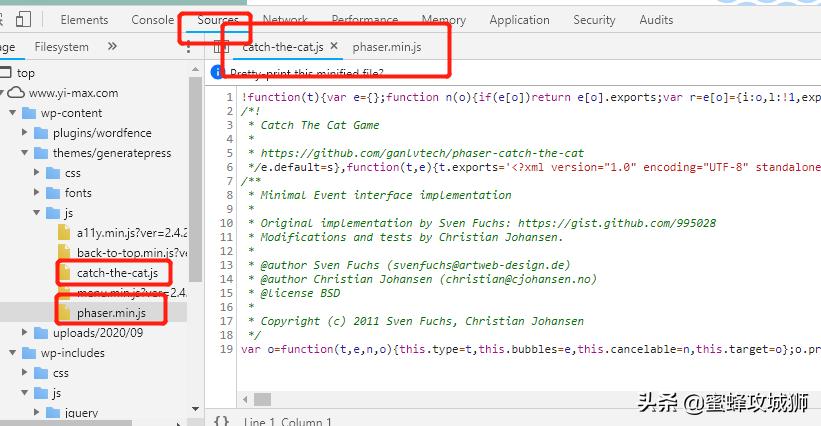Select the Filesystem navigator tab
The image size is (821, 426).
click(x=61, y=47)
